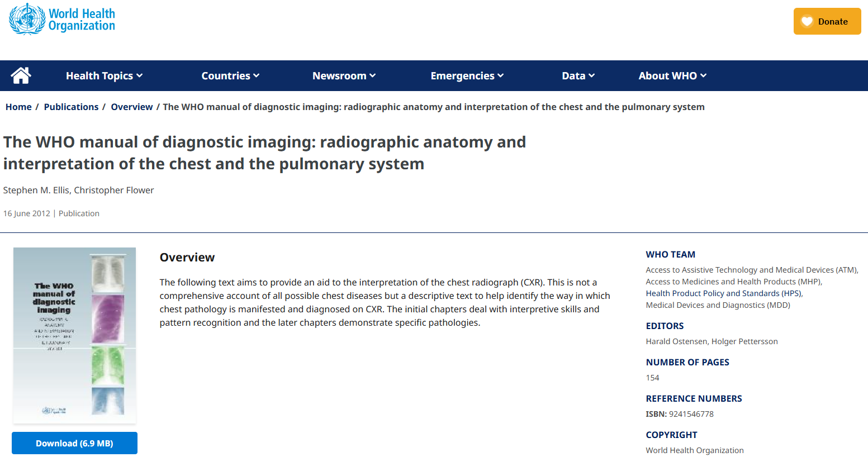Open the About WHO menu

click(x=672, y=75)
